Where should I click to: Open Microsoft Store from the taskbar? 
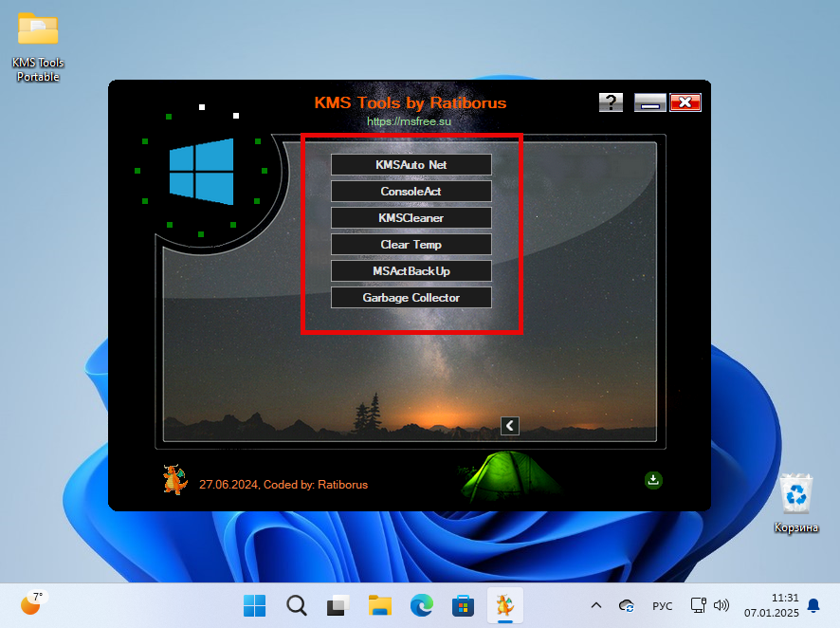(x=463, y=605)
